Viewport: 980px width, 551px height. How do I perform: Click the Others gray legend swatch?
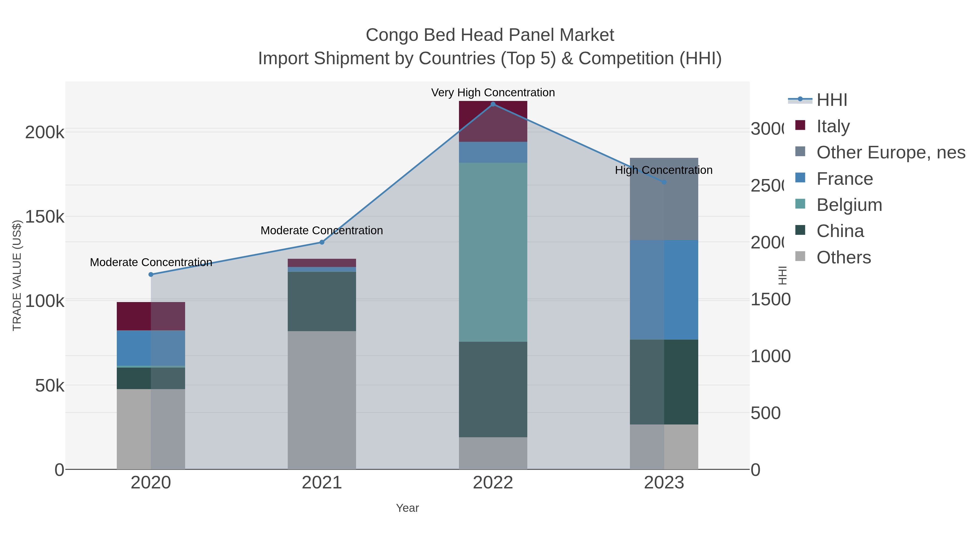[x=800, y=256]
